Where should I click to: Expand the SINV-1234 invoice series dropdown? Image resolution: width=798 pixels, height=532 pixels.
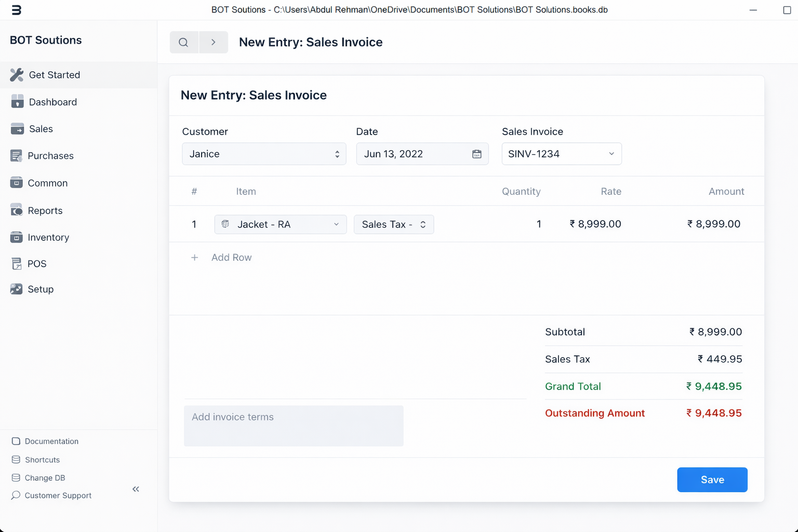coord(561,154)
